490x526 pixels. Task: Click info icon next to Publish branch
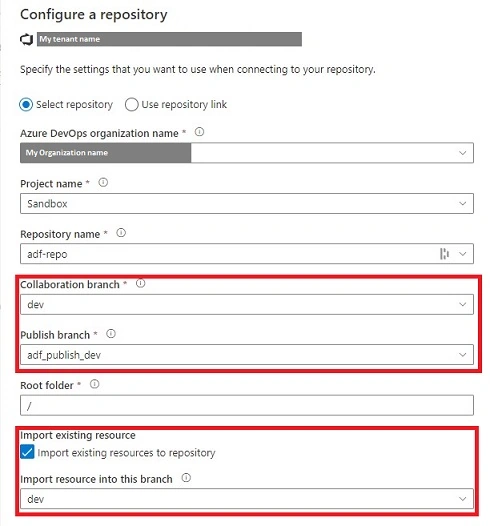click(x=111, y=334)
